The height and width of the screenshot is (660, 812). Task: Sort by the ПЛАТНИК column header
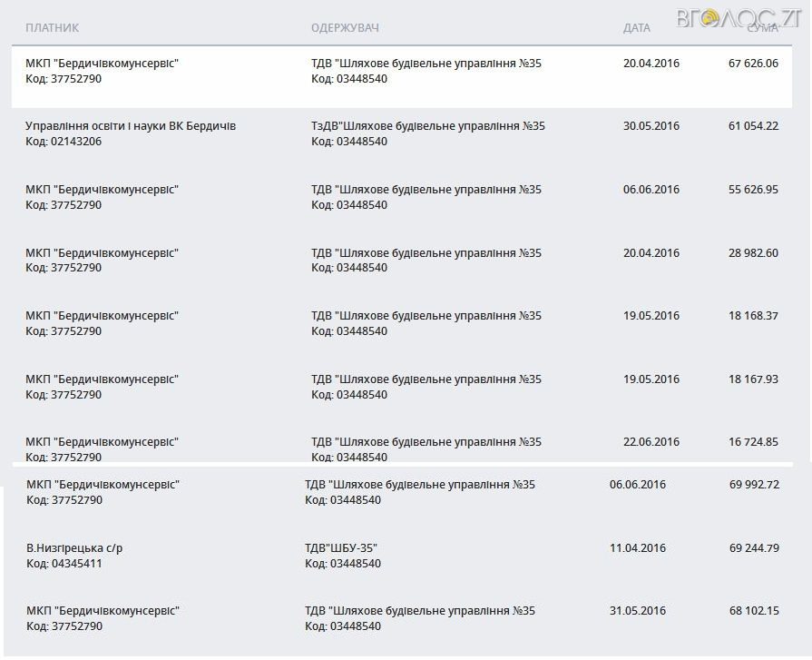[x=52, y=28]
